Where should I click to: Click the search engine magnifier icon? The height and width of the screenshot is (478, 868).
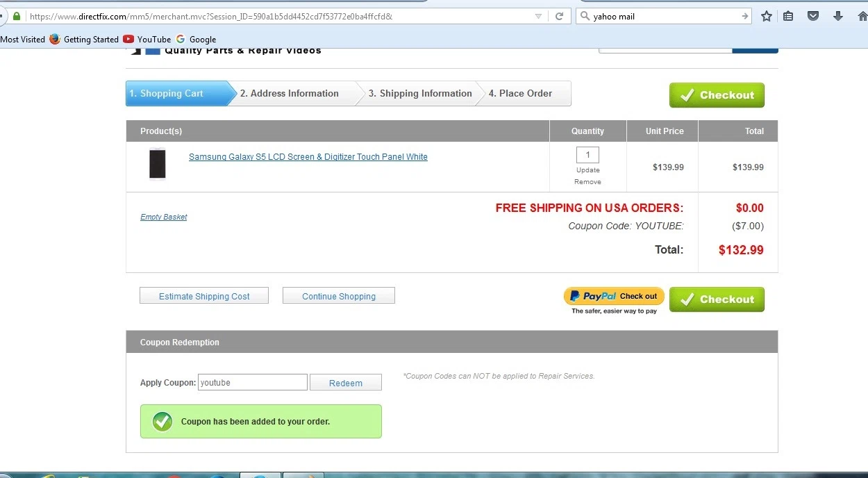coord(585,16)
